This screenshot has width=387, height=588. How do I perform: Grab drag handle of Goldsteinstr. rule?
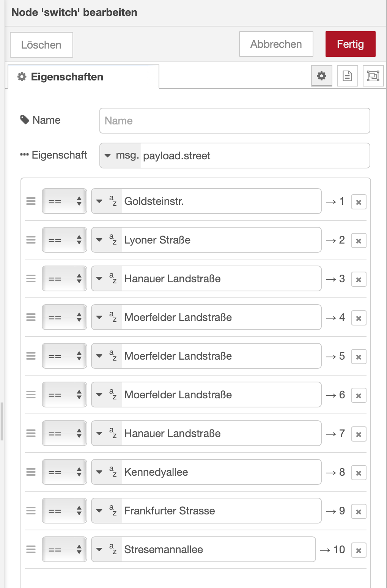point(31,201)
